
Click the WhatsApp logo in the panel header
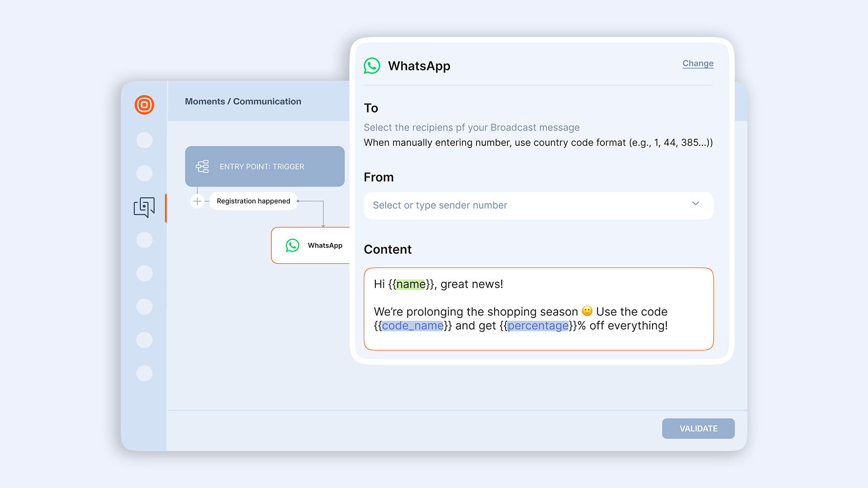click(372, 66)
